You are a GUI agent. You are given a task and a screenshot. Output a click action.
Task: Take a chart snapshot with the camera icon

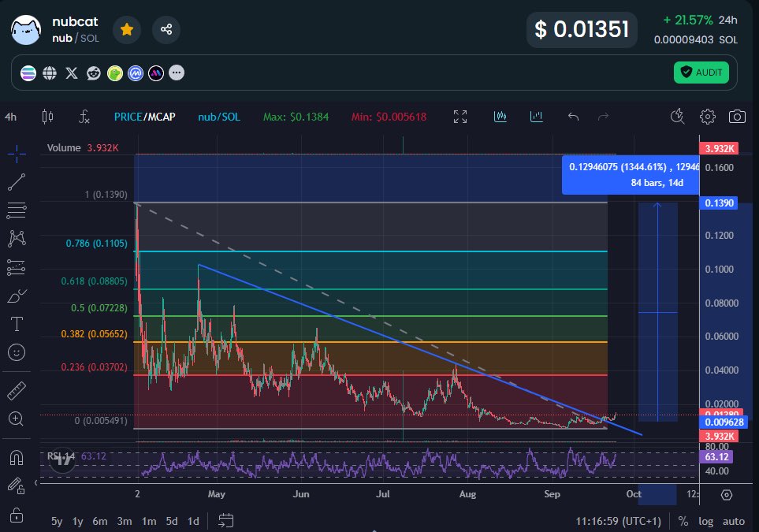click(736, 116)
